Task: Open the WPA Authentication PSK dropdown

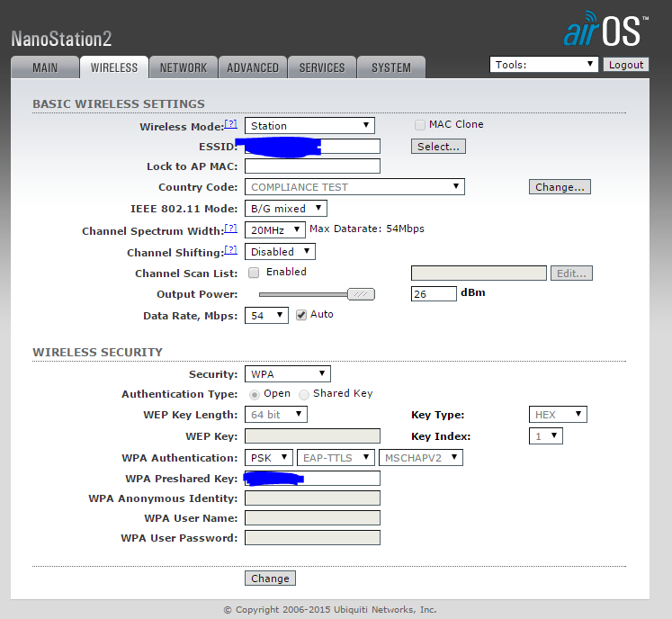Action: point(269,457)
